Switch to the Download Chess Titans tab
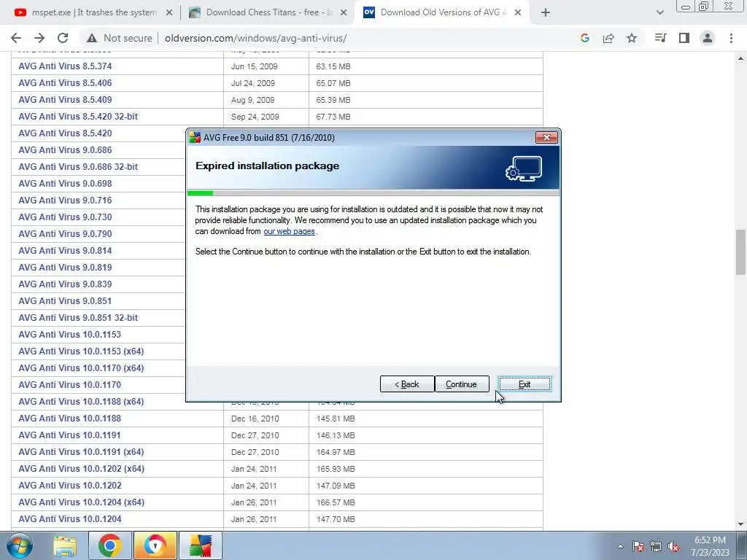This screenshot has width=747, height=560. point(268,13)
